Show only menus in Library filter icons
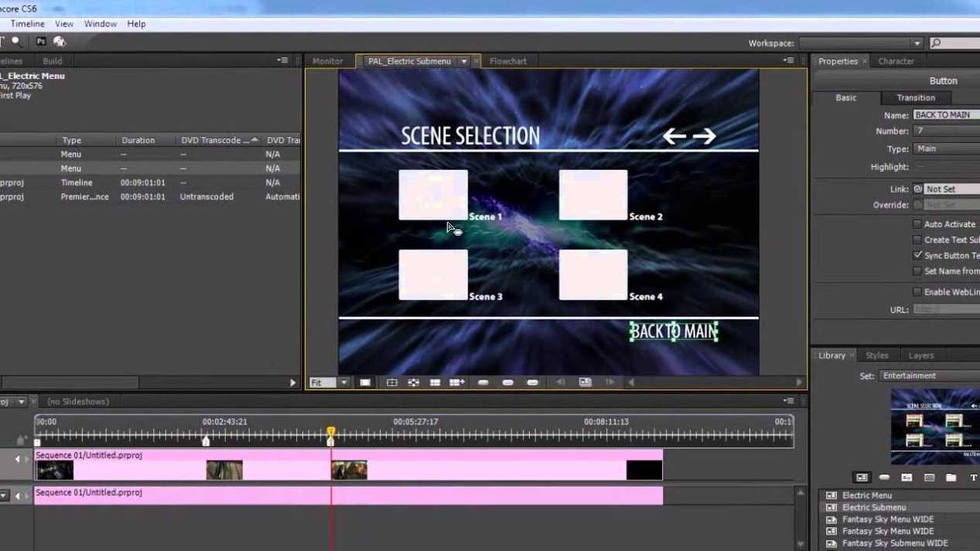This screenshot has height=551, width=980. click(862, 478)
